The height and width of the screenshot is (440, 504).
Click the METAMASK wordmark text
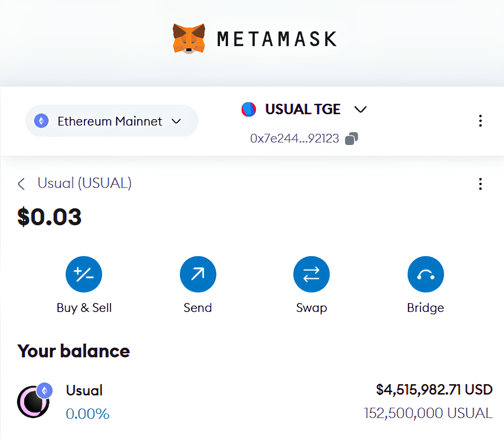(x=277, y=39)
